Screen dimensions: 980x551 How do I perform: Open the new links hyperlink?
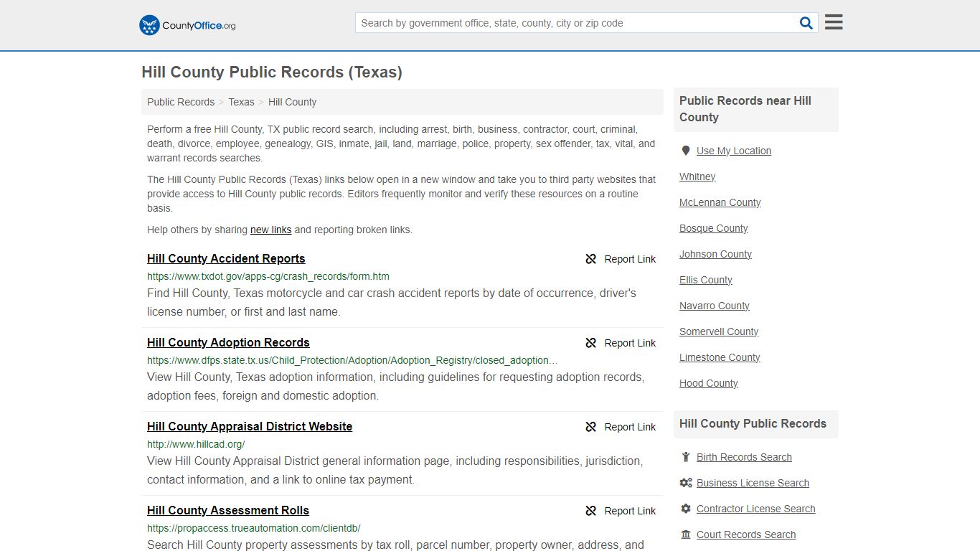point(270,230)
